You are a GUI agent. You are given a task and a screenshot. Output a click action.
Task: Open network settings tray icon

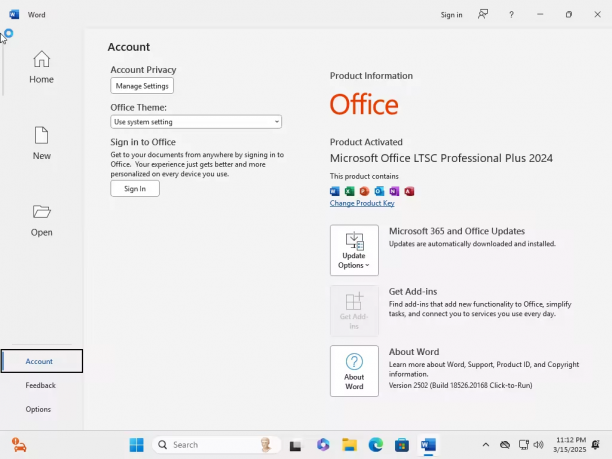click(523, 445)
